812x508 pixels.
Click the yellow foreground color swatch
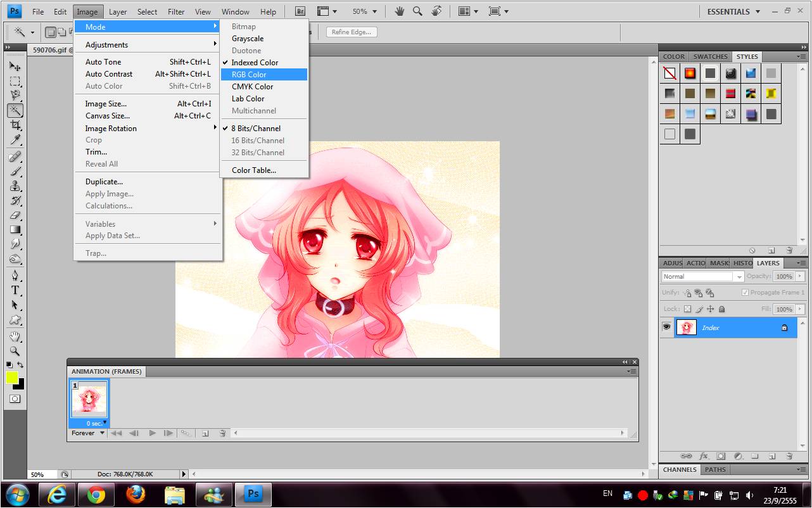tap(11, 378)
